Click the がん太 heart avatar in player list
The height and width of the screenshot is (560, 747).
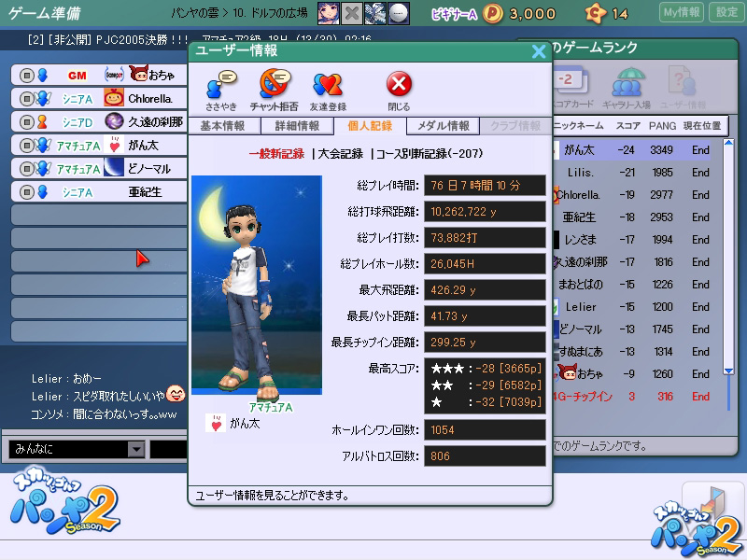(114, 145)
